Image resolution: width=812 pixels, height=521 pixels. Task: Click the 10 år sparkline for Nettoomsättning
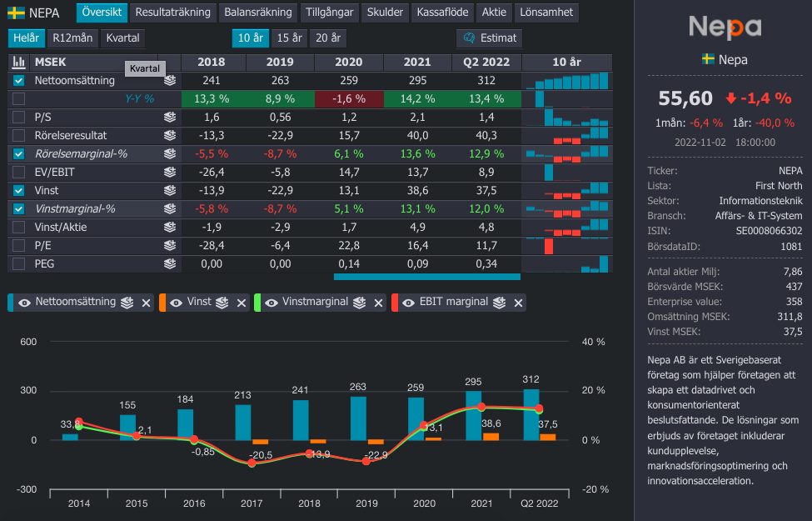pos(566,81)
